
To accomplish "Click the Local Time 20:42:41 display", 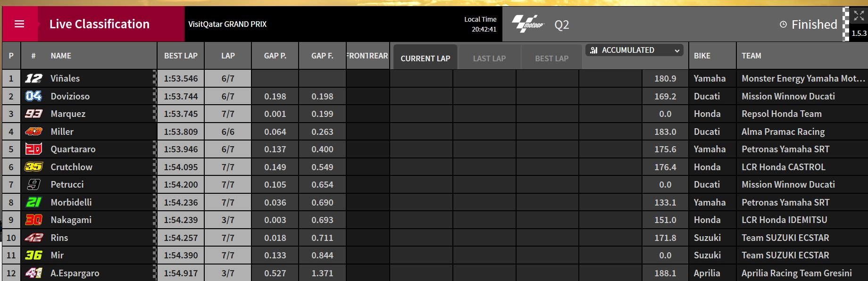I will click(480, 24).
